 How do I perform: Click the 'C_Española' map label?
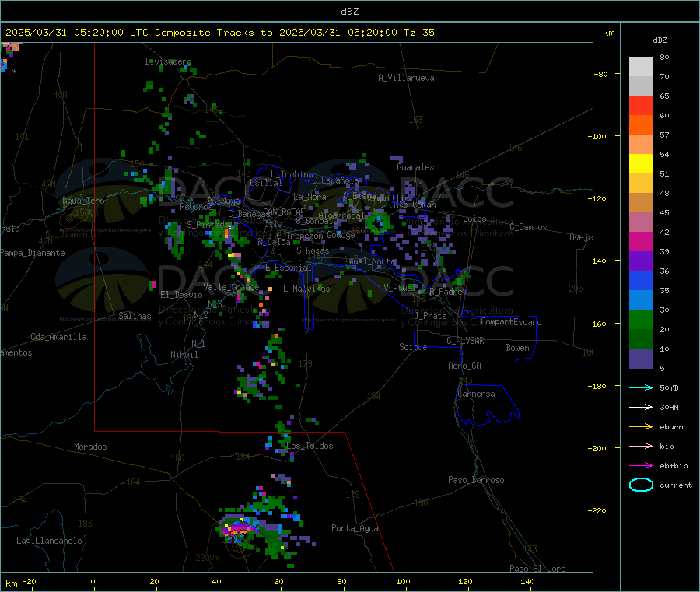[336, 180]
